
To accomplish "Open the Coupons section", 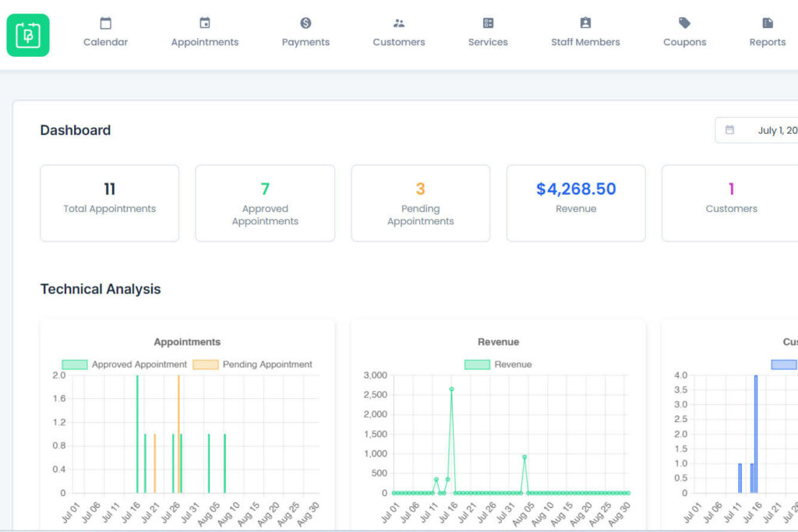I will click(x=684, y=31).
